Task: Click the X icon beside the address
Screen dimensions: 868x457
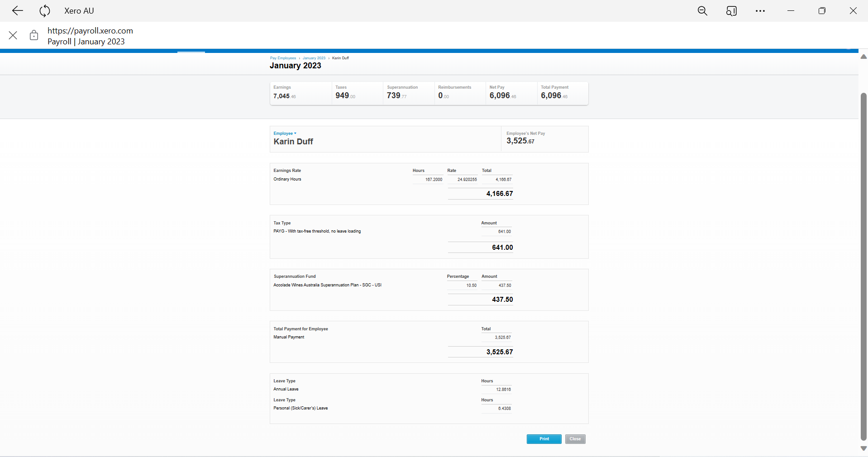Action: (13, 35)
